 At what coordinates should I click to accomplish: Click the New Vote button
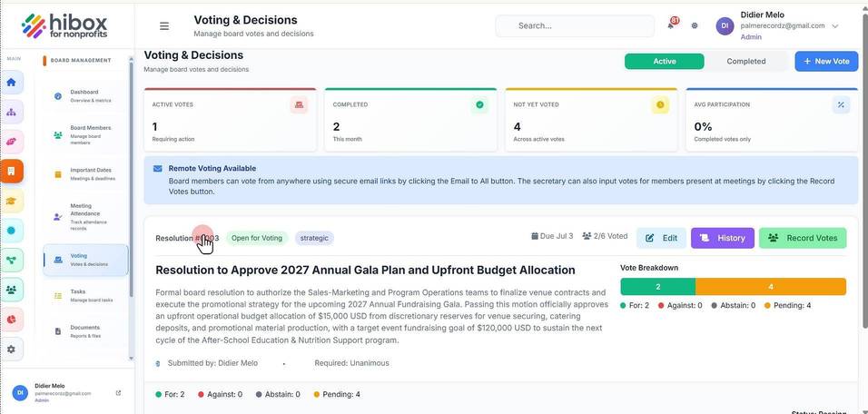tap(826, 62)
